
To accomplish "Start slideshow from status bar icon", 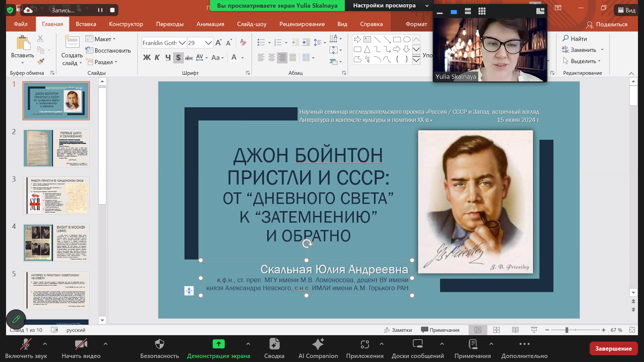I will 534,330.
